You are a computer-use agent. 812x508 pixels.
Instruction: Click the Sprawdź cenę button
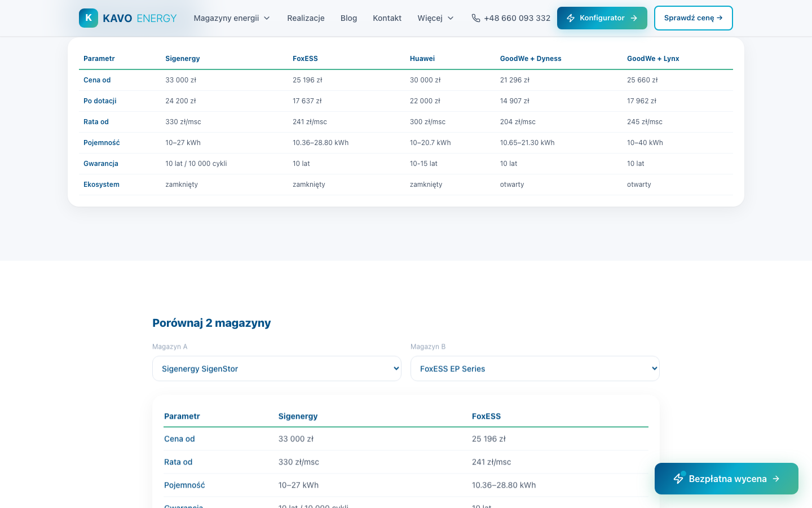coord(694,18)
